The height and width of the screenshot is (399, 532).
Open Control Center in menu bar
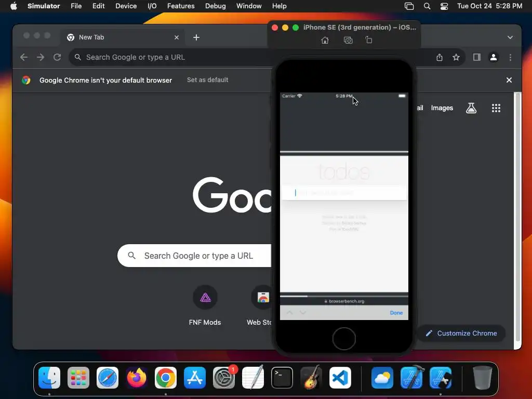coord(444,6)
